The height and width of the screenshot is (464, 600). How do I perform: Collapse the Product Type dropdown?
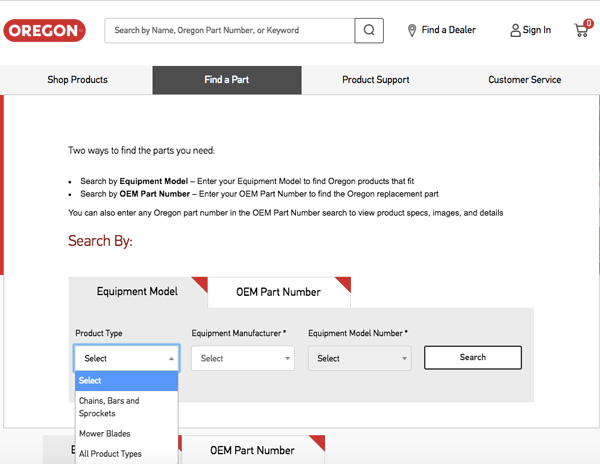click(126, 358)
